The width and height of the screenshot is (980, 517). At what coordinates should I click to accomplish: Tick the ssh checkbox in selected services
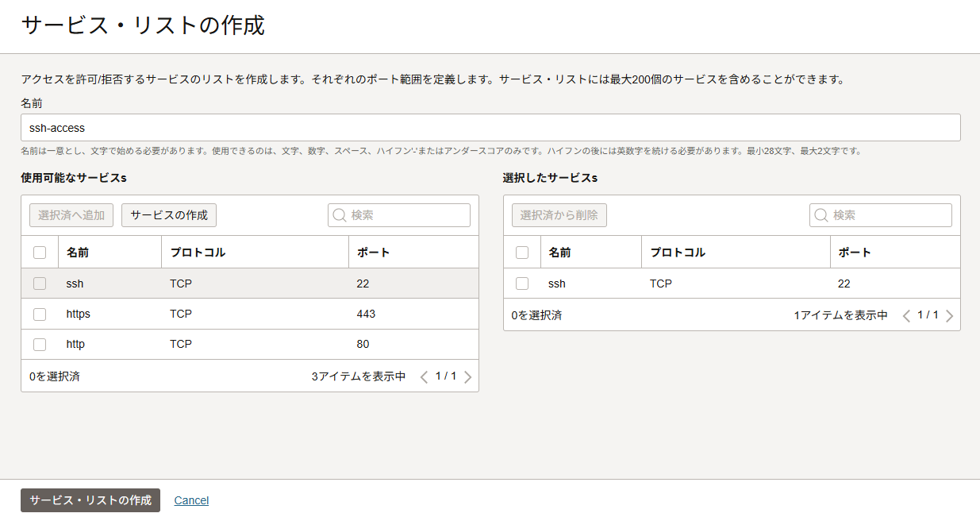pyautogui.click(x=522, y=284)
